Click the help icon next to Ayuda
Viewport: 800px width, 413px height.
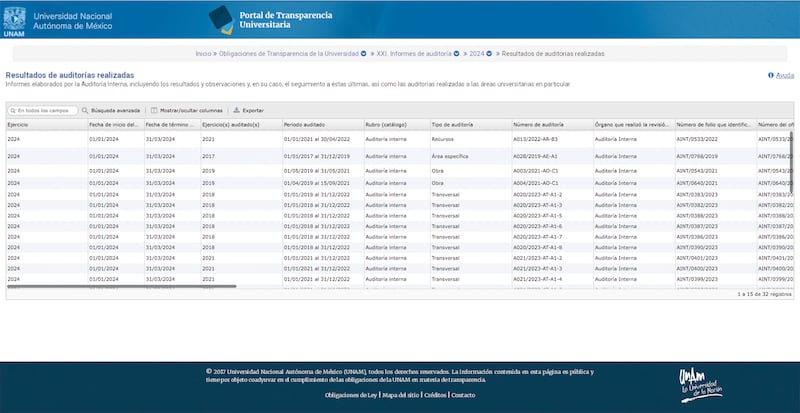(769, 76)
